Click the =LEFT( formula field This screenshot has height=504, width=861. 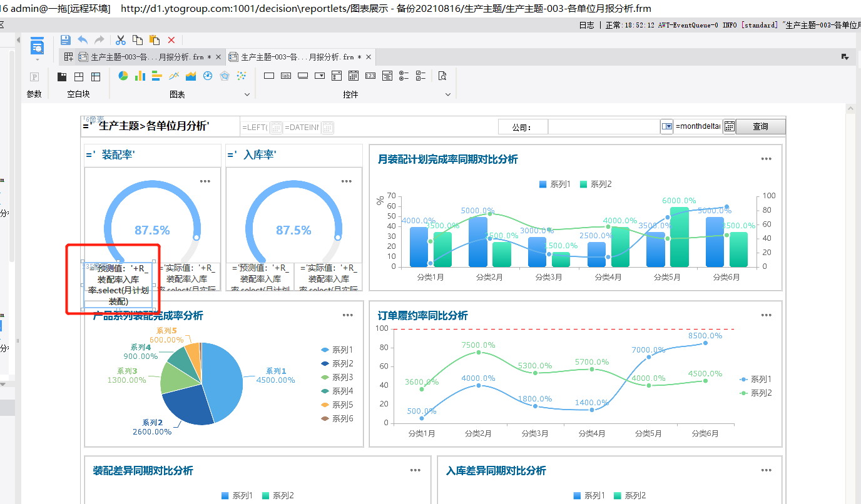[x=254, y=127]
